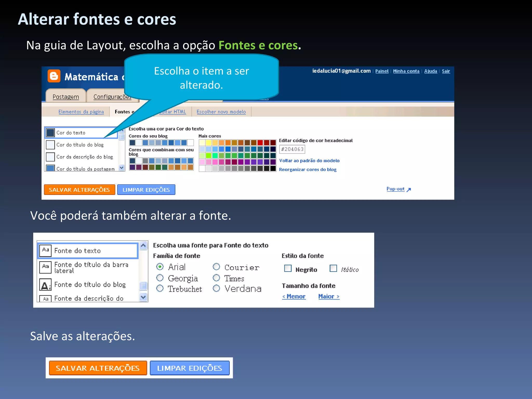This screenshot has width=532, height=399.
Task: Click upper LIMPAR EDIÇÕES button
Action: pyautogui.click(x=146, y=190)
